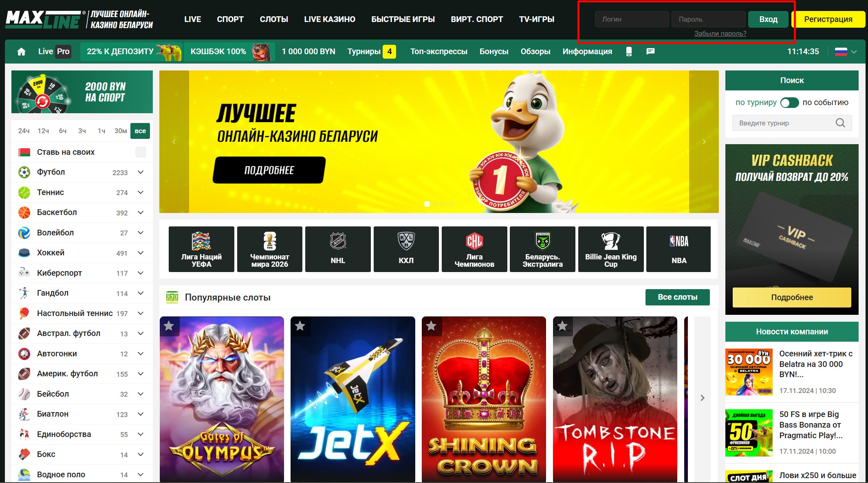Click the Регистрация button
Image resolution: width=868 pixels, height=483 pixels.
[x=828, y=19]
